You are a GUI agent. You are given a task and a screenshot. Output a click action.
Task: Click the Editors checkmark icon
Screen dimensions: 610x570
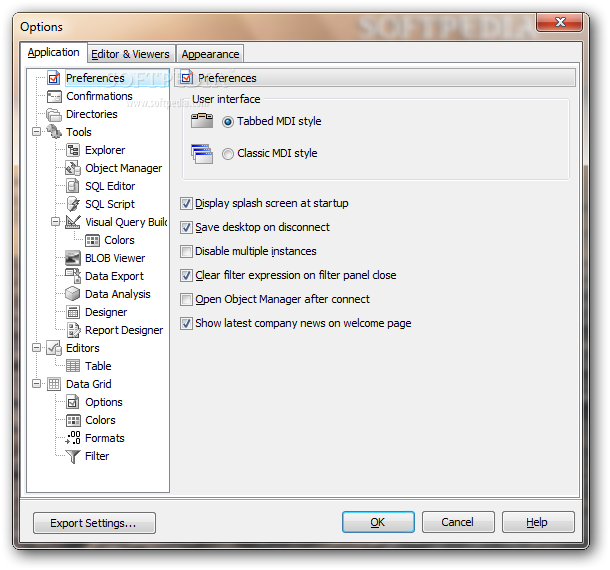(x=54, y=348)
